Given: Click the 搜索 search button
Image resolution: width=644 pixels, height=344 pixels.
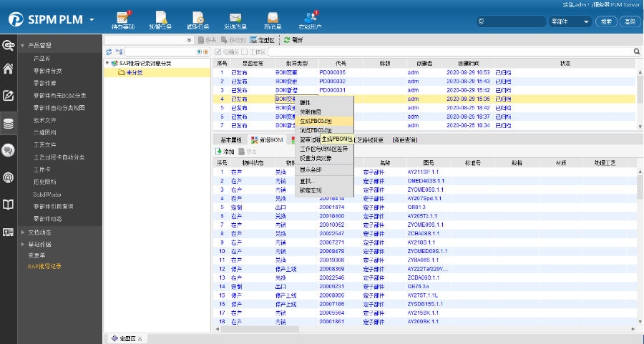Looking at the screenshot, I should (606, 21).
